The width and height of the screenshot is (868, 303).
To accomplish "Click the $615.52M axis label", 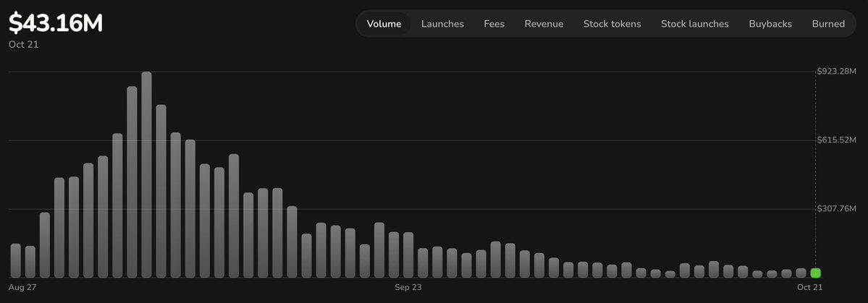I will (x=836, y=140).
